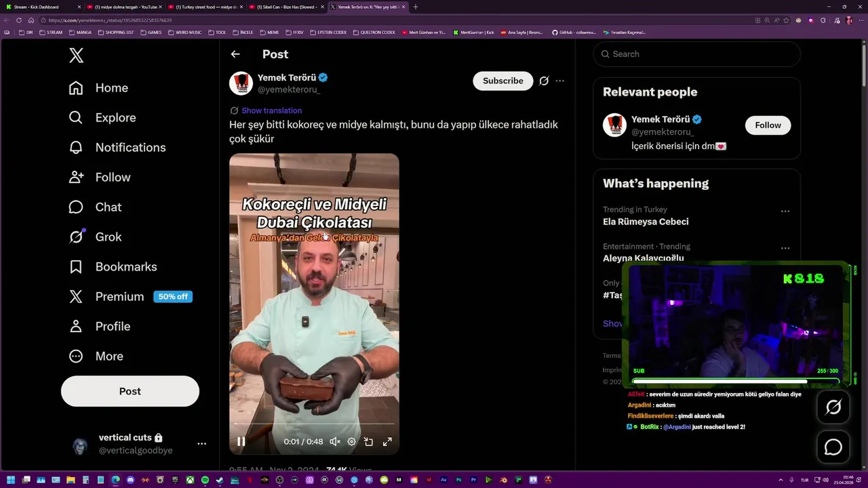Open Discord from the taskbar
The width and height of the screenshot is (868, 488).
click(130, 481)
